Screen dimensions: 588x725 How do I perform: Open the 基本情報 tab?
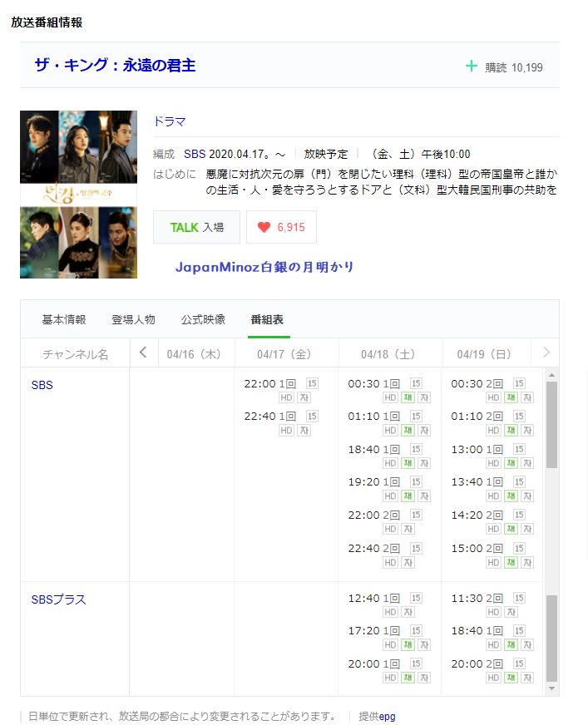pos(64,319)
